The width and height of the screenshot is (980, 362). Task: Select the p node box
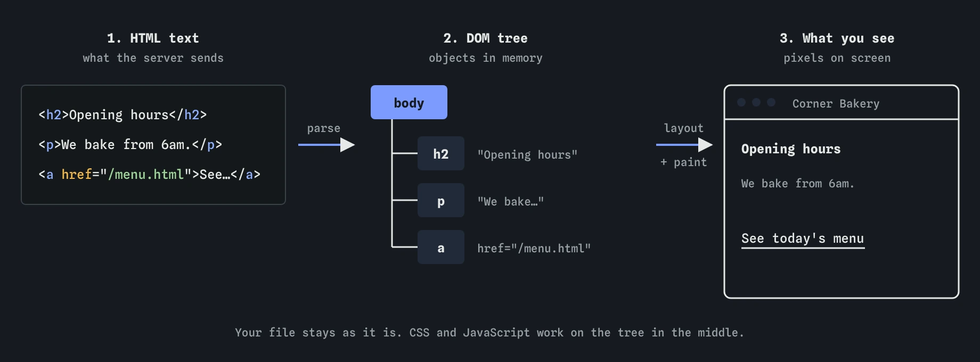point(441,200)
